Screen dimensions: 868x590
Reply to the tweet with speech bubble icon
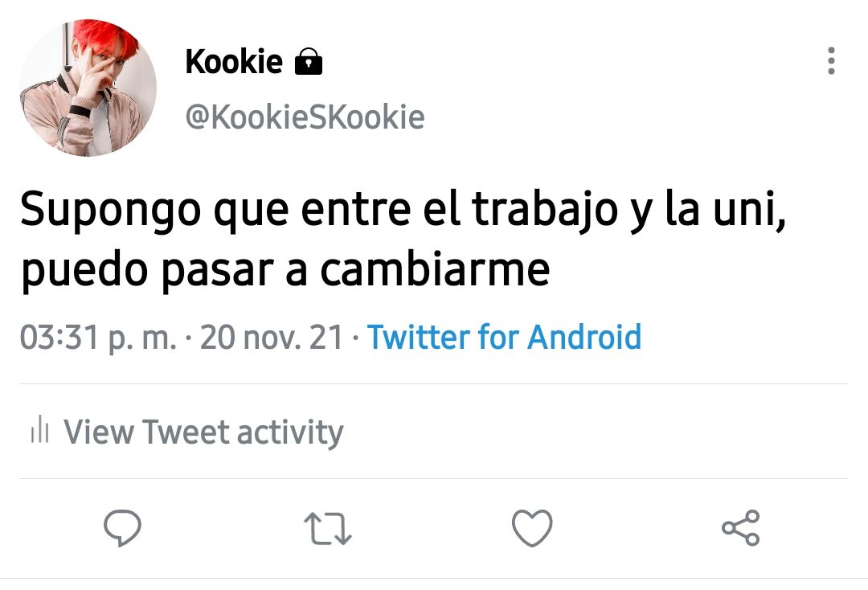click(x=122, y=527)
